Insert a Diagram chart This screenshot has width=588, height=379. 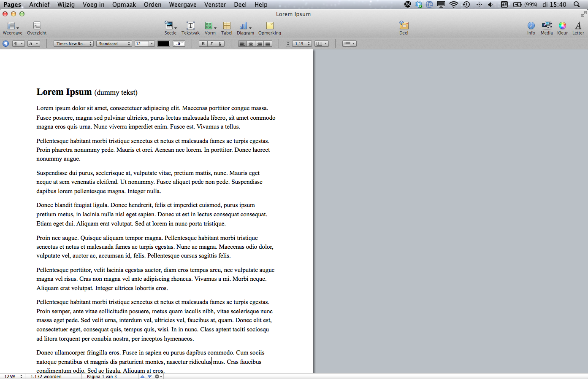coord(245,28)
